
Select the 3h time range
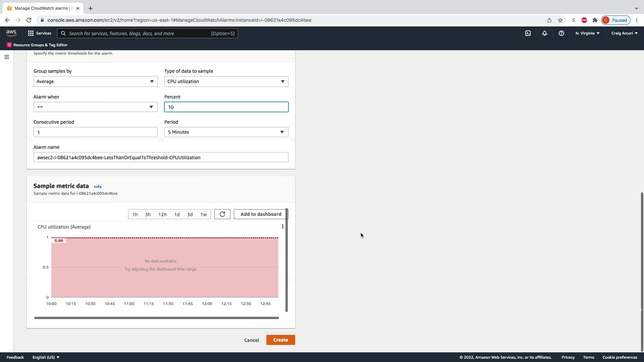pyautogui.click(x=148, y=215)
